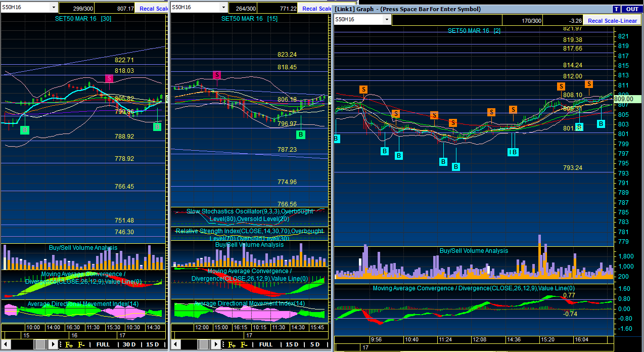
Task: Click F+ in the 30-minute chart toolbar
Action: (x=69, y=345)
